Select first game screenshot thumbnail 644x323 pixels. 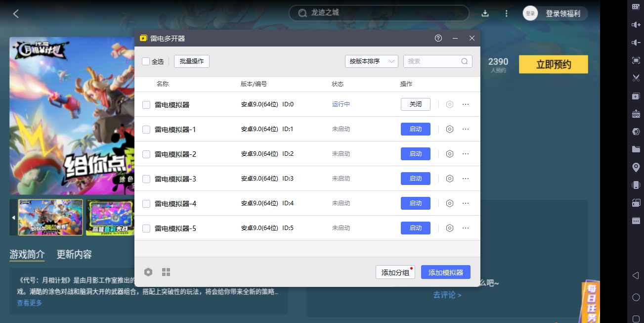pyautogui.click(x=50, y=218)
